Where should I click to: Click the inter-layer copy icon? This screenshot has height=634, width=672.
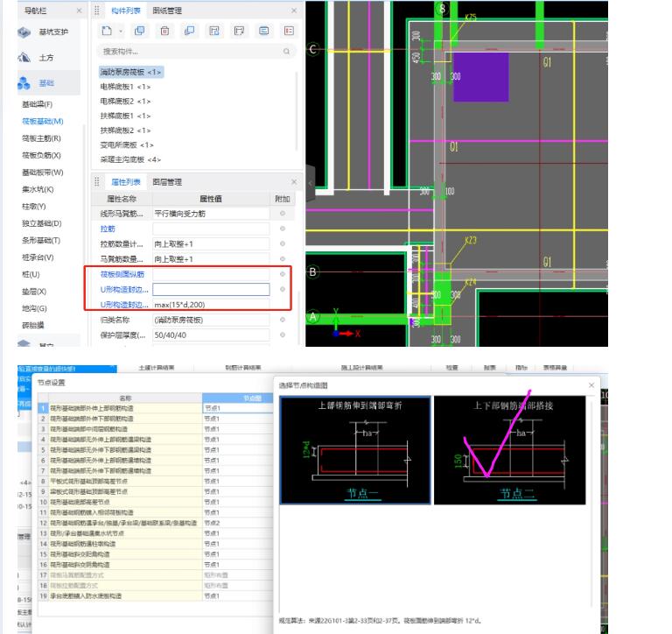189,31
